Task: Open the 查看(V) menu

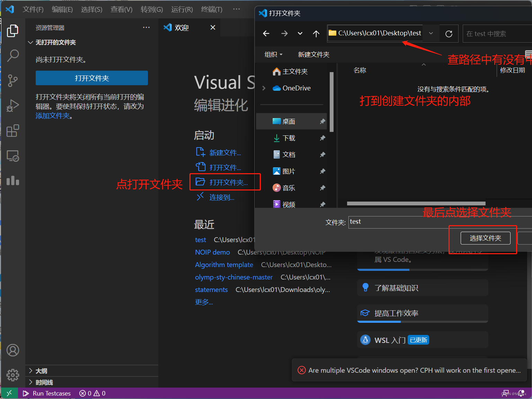Action: [x=121, y=9]
